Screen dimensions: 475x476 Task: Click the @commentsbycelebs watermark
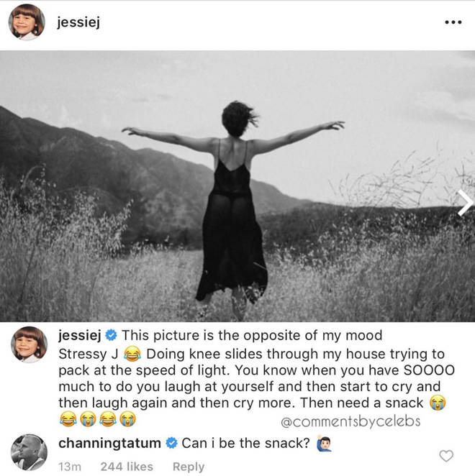point(350,421)
